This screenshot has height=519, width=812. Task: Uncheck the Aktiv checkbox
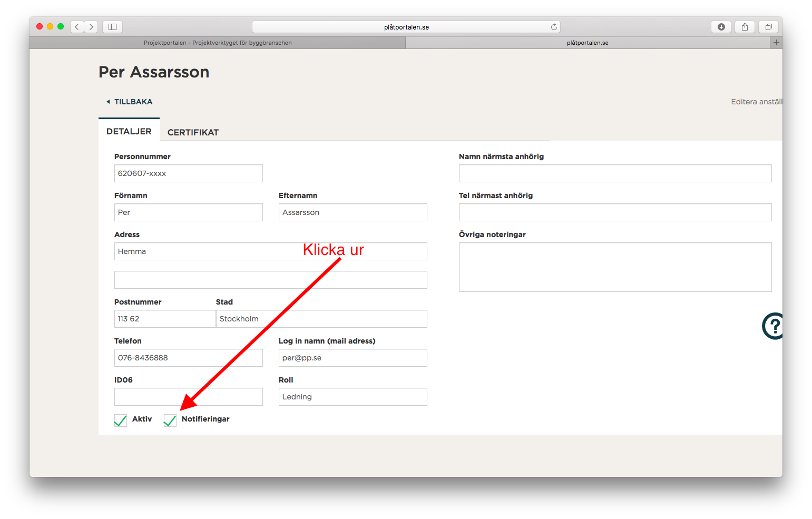pos(120,420)
